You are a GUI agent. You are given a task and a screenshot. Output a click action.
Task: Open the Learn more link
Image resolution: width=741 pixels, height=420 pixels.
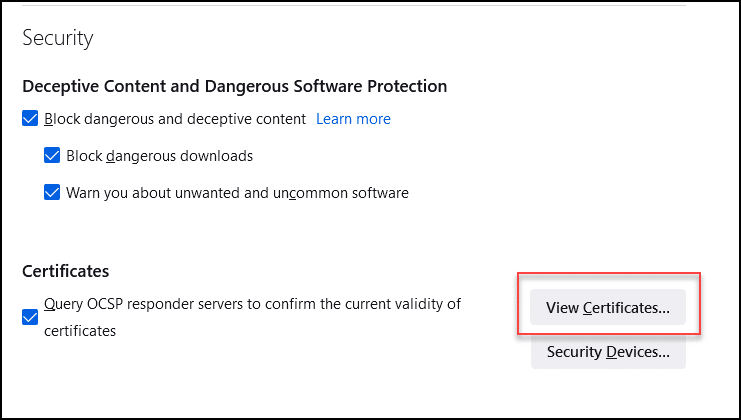[x=353, y=119]
